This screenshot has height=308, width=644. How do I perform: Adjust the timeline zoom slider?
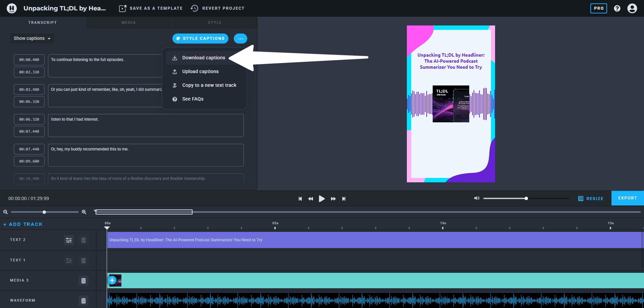click(44, 212)
